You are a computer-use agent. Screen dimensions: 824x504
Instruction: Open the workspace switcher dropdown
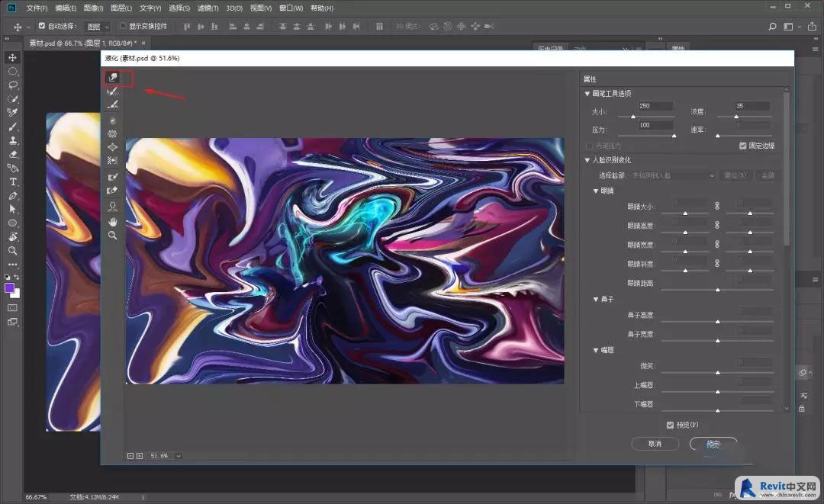click(x=791, y=26)
